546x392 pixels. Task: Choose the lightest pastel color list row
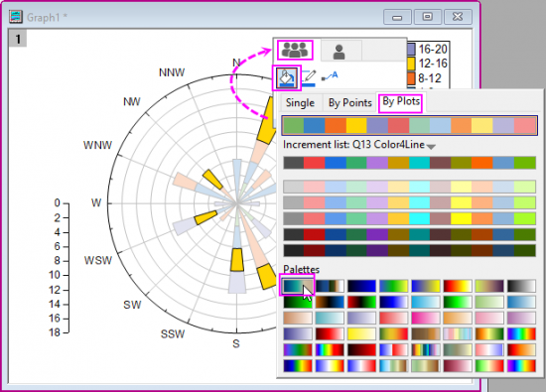[x=409, y=187]
